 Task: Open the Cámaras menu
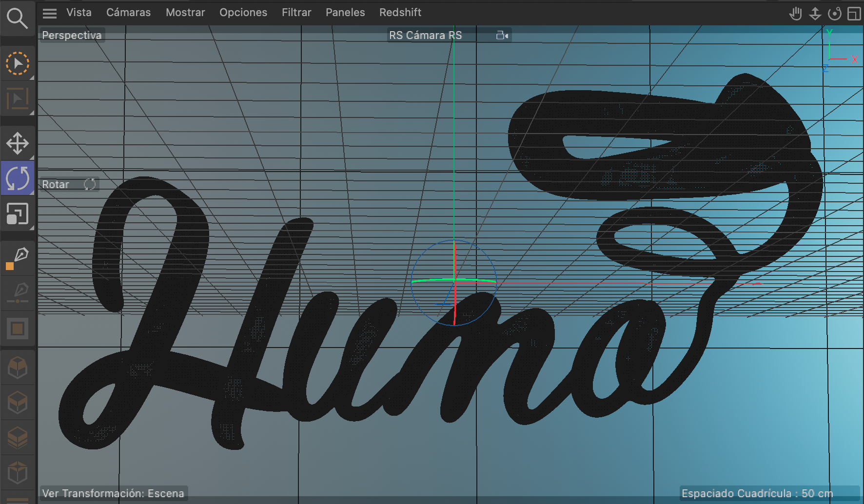128,13
